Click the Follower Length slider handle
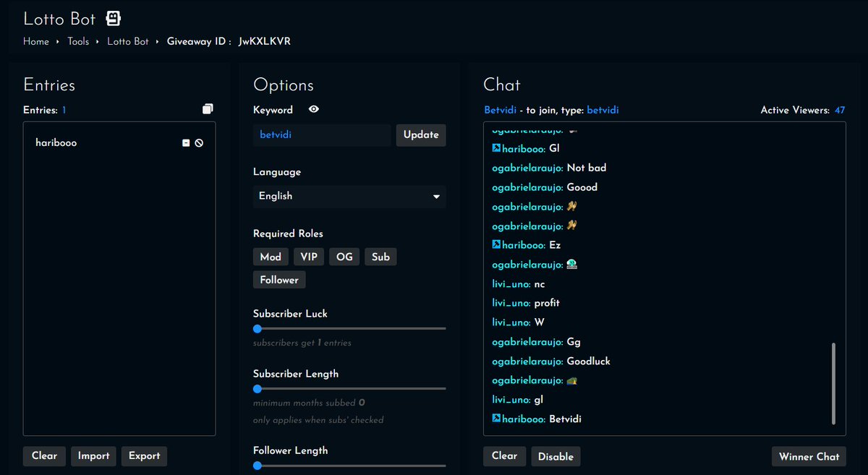Viewport: 868px width, 475px height. click(258, 466)
